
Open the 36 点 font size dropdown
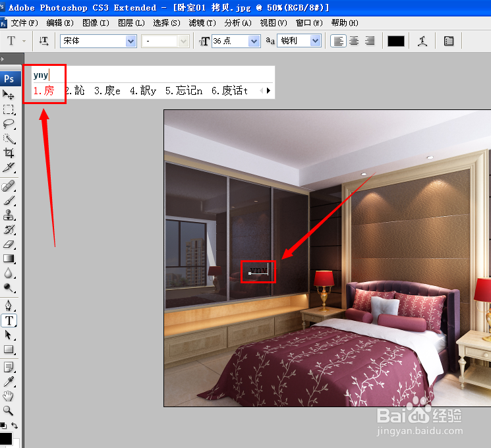coord(254,41)
